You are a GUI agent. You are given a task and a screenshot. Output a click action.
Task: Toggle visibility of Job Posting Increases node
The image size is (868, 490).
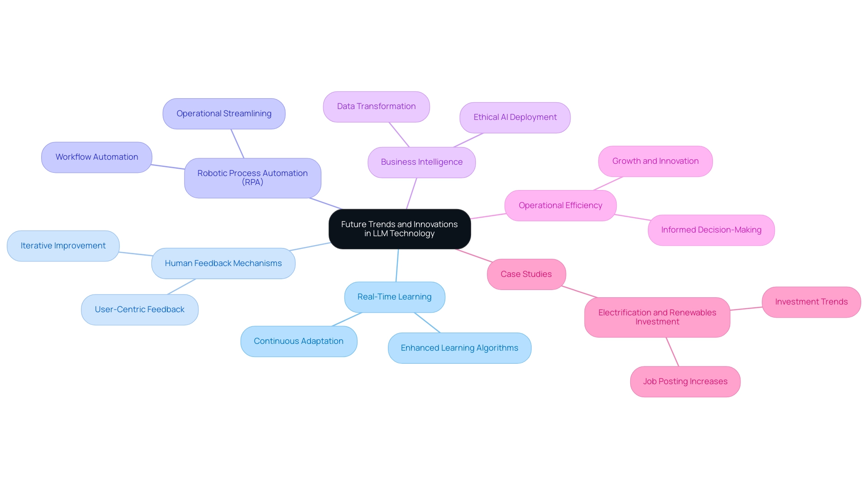coord(685,381)
